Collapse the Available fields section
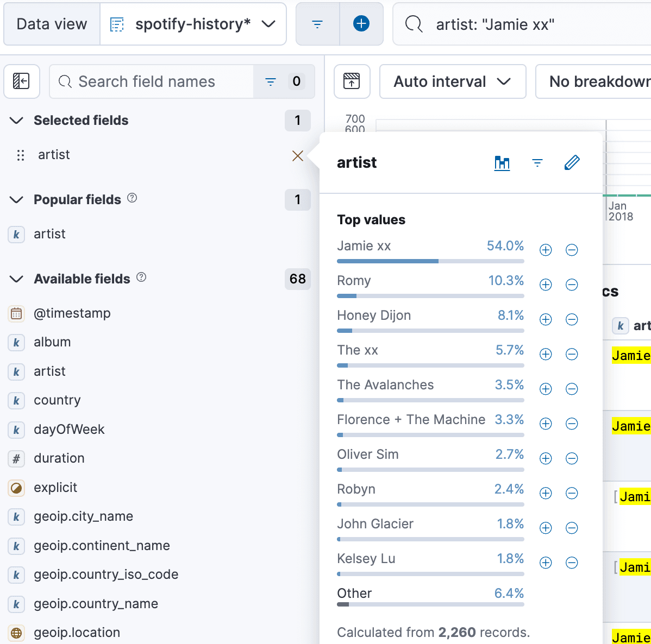 (17, 279)
